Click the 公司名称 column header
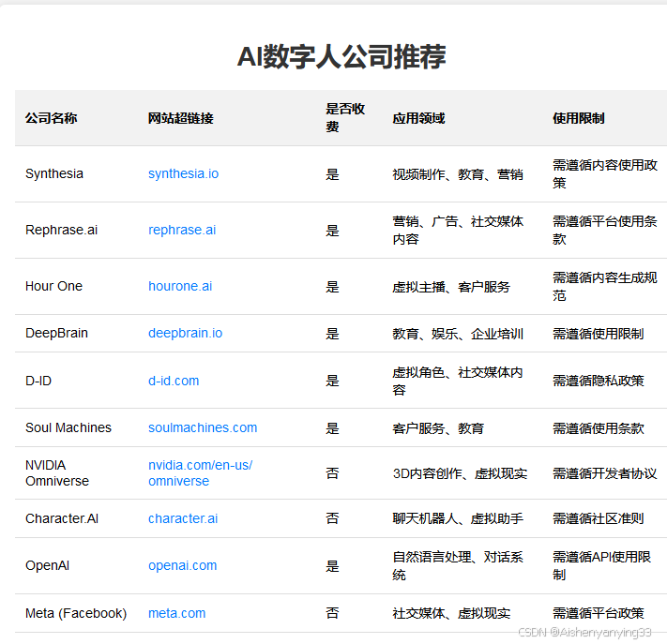The width and height of the screenshot is (667, 644). point(51,118)
